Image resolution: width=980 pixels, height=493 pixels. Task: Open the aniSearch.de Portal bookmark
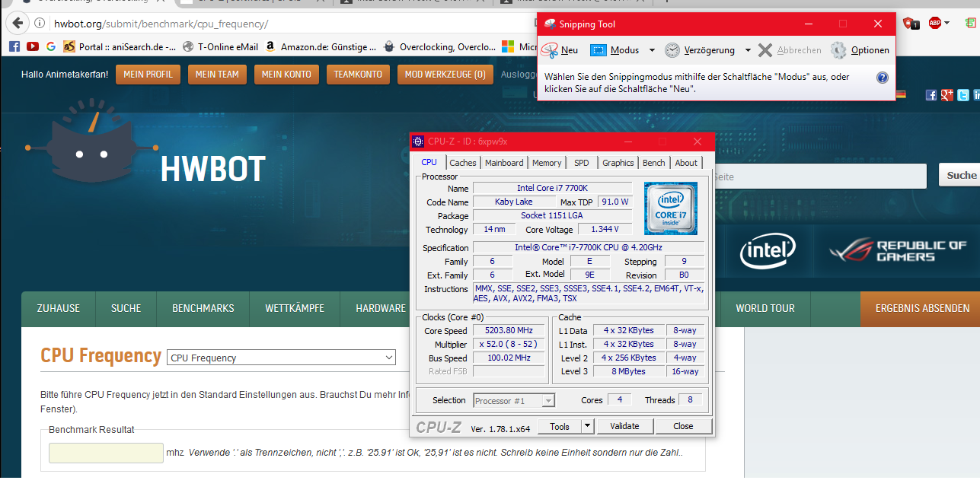point(120,46)
